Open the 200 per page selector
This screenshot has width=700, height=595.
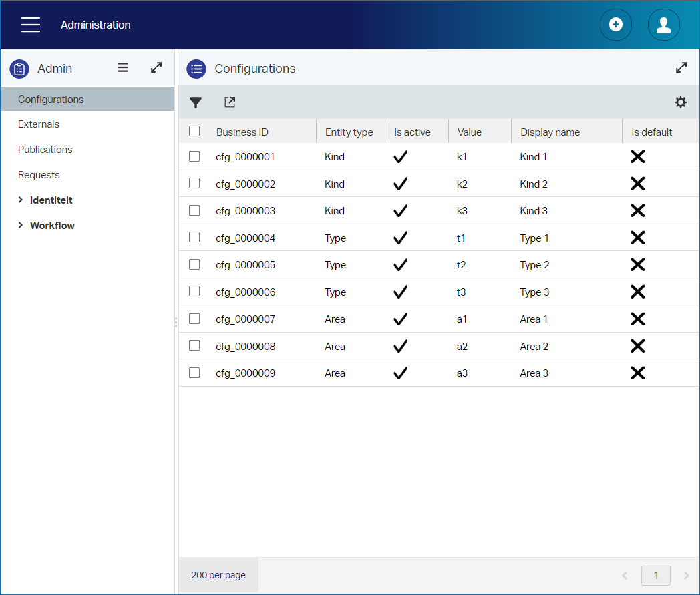tap(218, 575)
